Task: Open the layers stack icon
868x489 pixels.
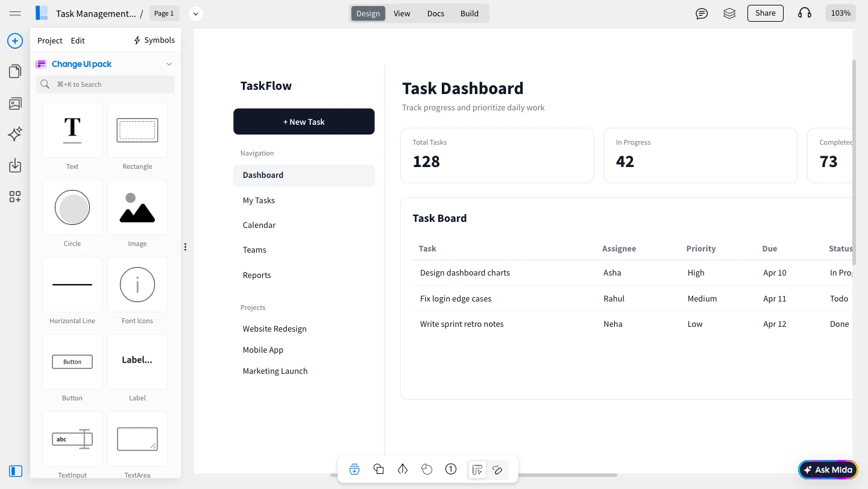Action: point(729,13)
